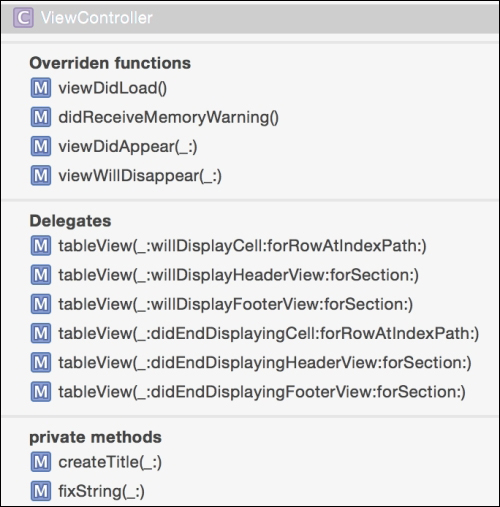
Task: Select createTitle(_:) under private methods
Action: coord(110,462)
